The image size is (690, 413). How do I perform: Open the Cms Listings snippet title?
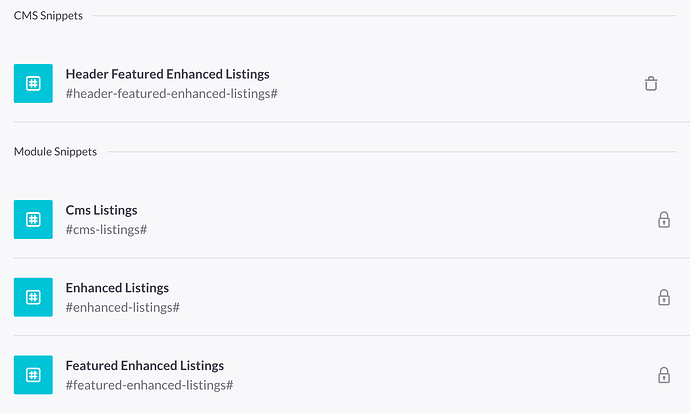pyautogui.click(x=101, y=210)
